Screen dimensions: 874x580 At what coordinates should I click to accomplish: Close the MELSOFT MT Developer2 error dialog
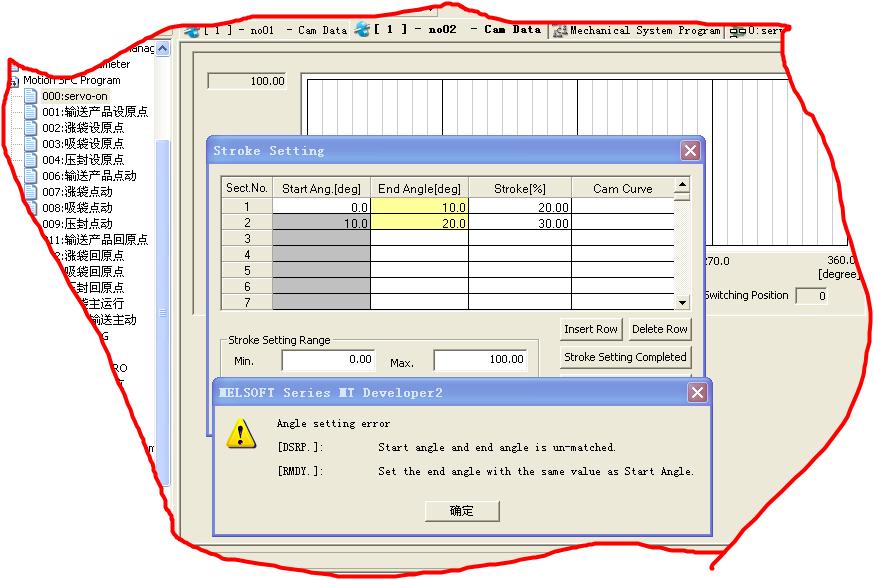pyautogui.click(x=697, y=393)
